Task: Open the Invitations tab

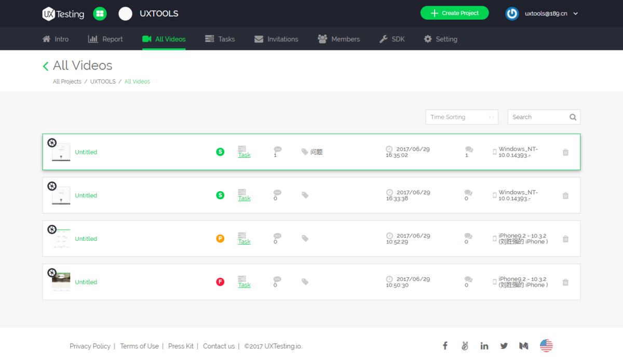Action: pyautogui.click(x=276, y=39)
